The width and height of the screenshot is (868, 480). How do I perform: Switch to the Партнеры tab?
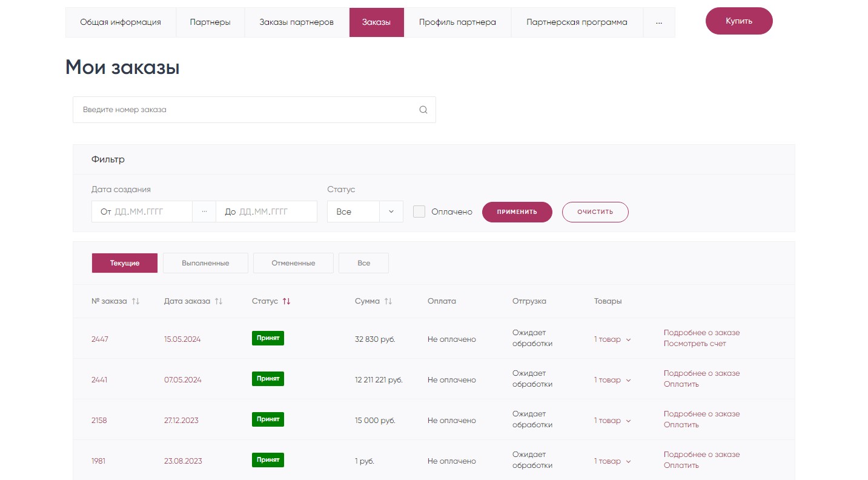pyautogui.click(x=210, y=22)
